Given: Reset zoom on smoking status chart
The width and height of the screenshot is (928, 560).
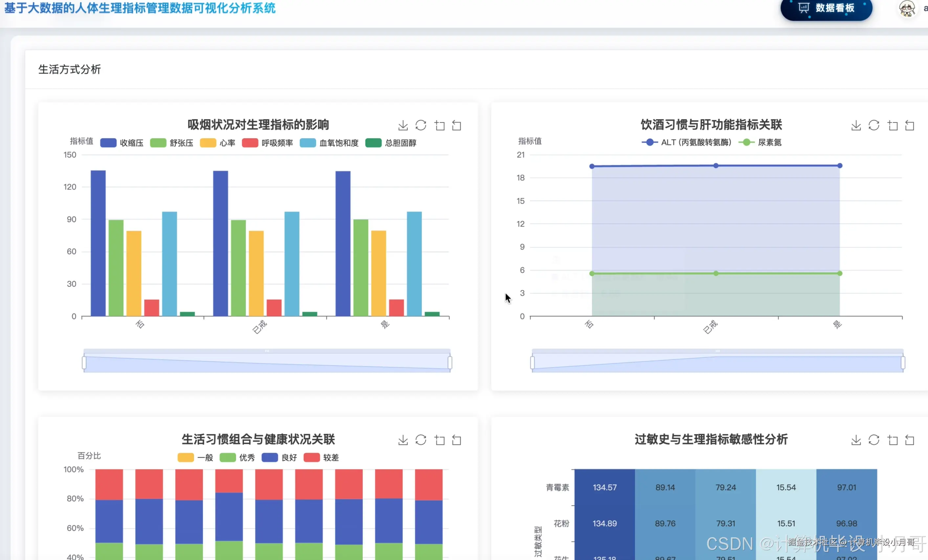Looking at the screenshot, I should [x=456, y=125].
